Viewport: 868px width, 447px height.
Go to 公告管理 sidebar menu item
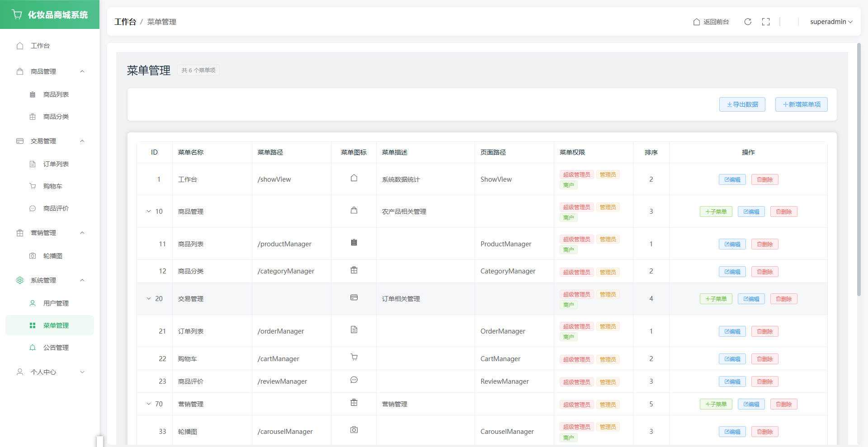56,348
